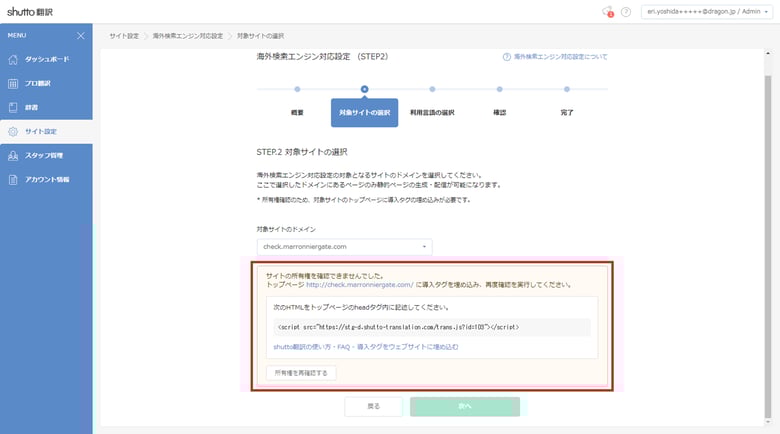This screenshot has width=780, height=434.
Task: Click the page vertical scrollbar
Action: pos(768,246)
